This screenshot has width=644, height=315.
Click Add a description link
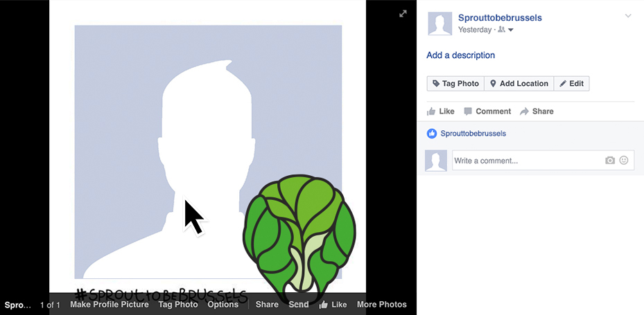[461, 55]
